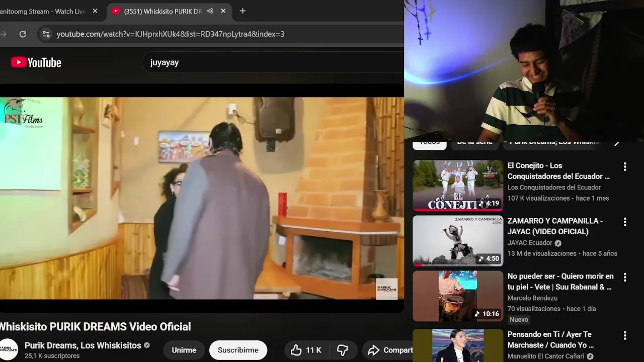This screenshot has width=644, height=362.
Task: Click the Suscribirme button
Action: [238, 350]
